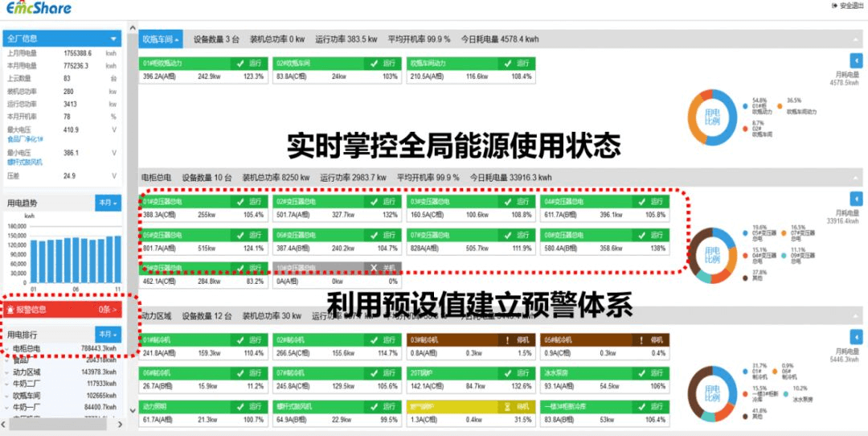The image size is (868, 436).
Task: Click the sidebar scroll-right arrow
Action: [120, 425]
